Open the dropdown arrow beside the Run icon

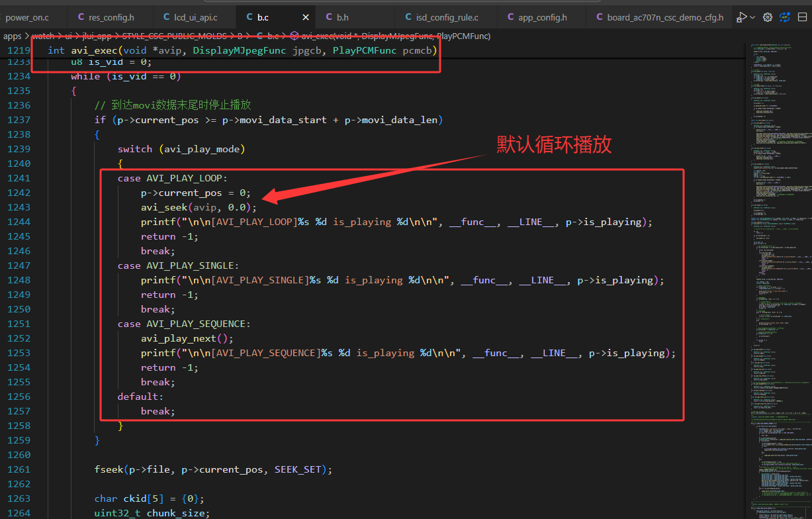tap(754, 18)
